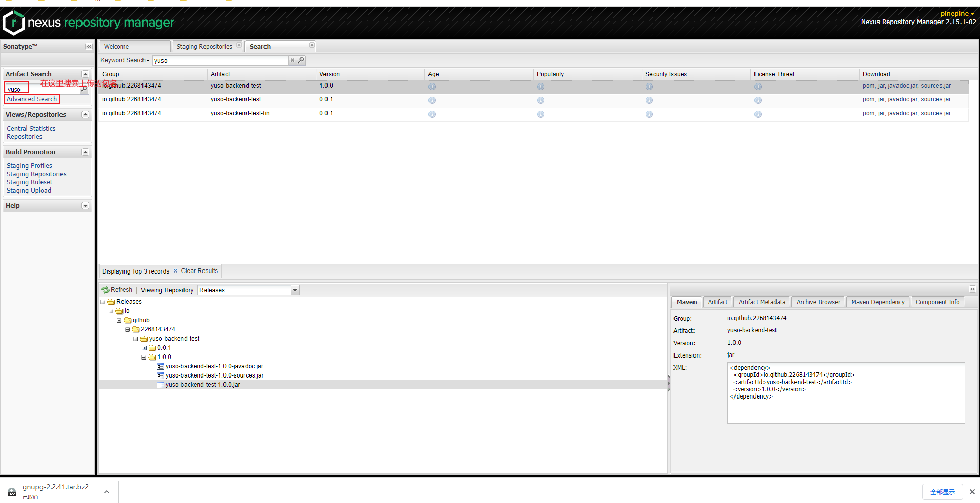Switch to the Maven Dependency tab
Screen dimensions: 980x503
tap(877, 302)
